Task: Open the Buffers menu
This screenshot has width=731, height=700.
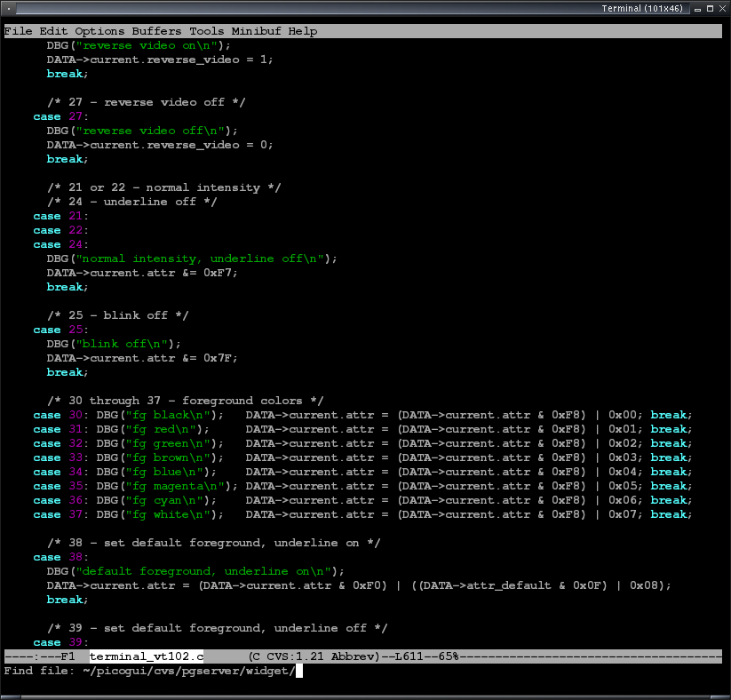Action: [156, 31]
